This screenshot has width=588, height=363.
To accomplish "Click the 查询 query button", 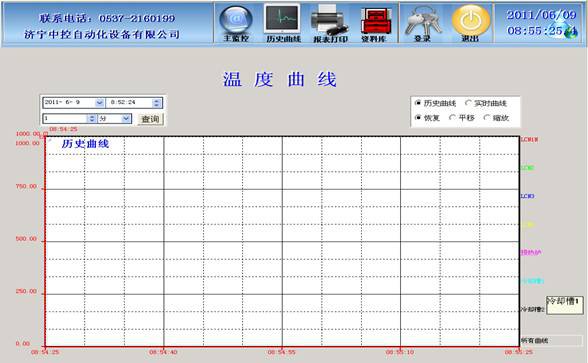I will pyautogui.click(x=150, y=119).
